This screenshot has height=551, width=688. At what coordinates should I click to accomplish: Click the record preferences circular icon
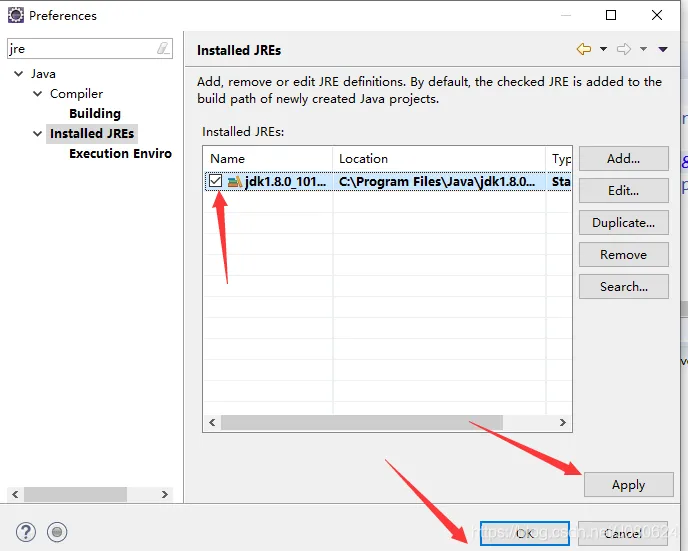point(57,532)
